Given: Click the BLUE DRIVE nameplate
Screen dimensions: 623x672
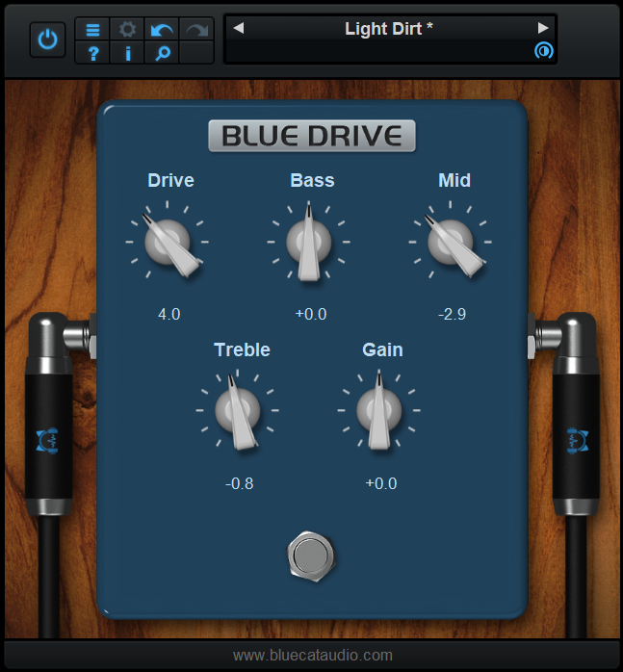Looking at the screenshot, I should tap(312, 136).
